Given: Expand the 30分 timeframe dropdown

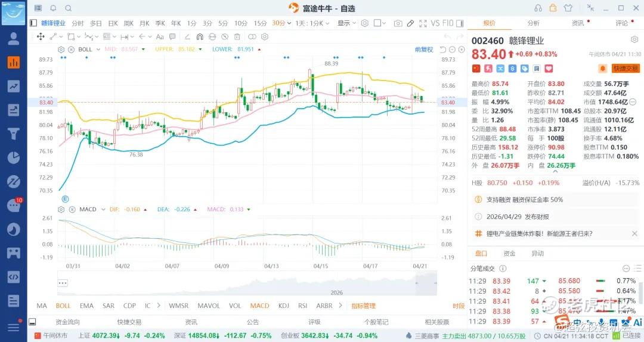Looking at the screenshot, I should (x=281, y=23).
